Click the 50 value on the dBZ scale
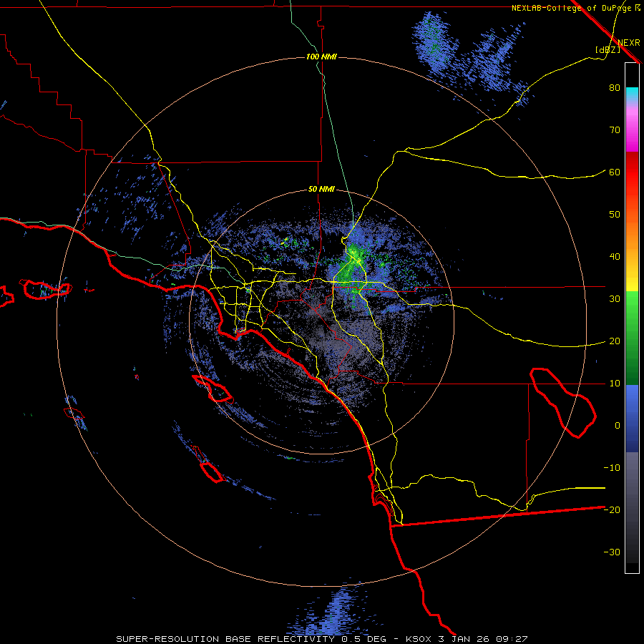Screen dimensions: 644x644 click(615, 215)
